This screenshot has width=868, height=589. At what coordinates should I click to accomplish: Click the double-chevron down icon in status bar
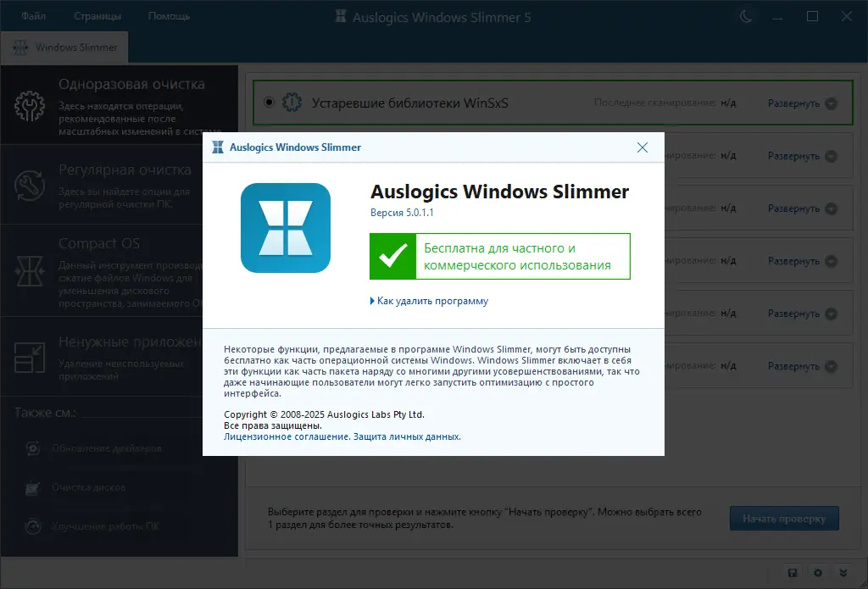(843, 573)
